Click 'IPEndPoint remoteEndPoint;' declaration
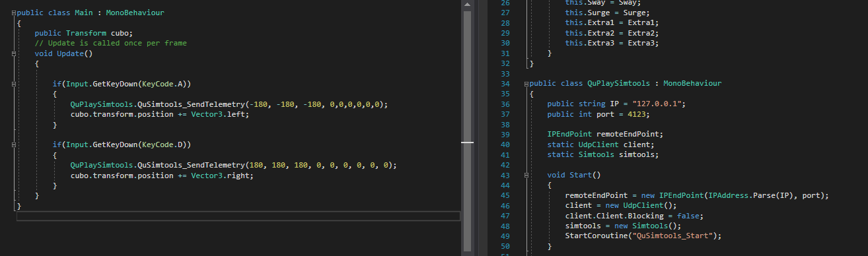 pyautogui.click(x=605, y=135)
